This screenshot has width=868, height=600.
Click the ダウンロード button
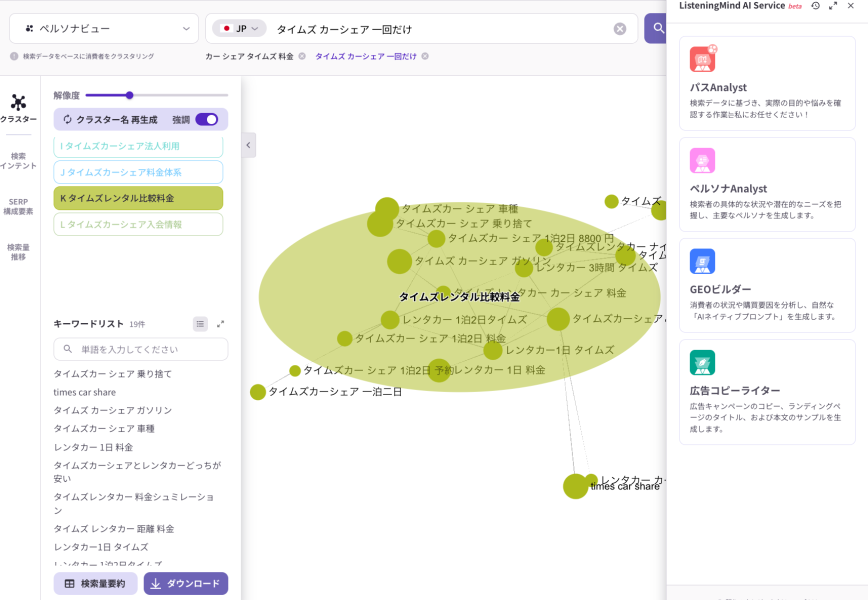186,583
